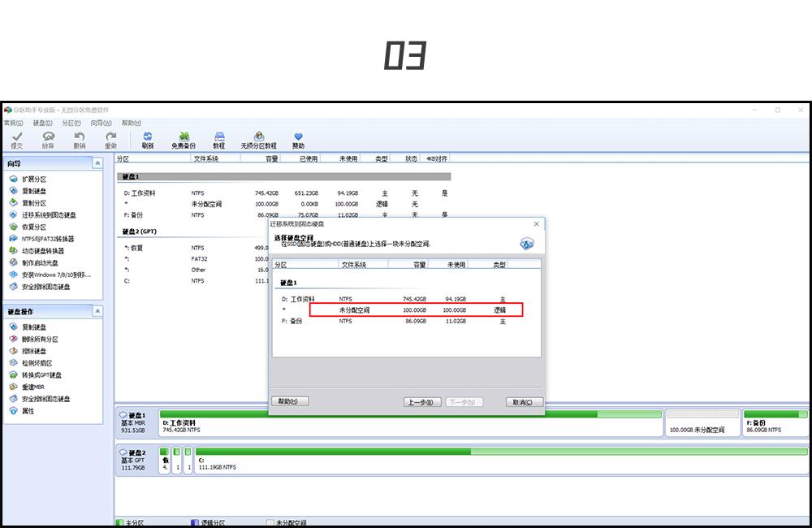Click the 已使用 column header
Viewport: 812px width, 528px height.
(300, 158)
